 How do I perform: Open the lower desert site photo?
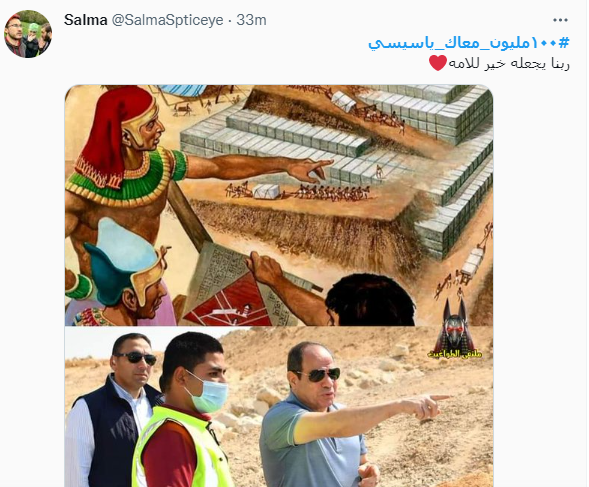(x=279, y=407)
